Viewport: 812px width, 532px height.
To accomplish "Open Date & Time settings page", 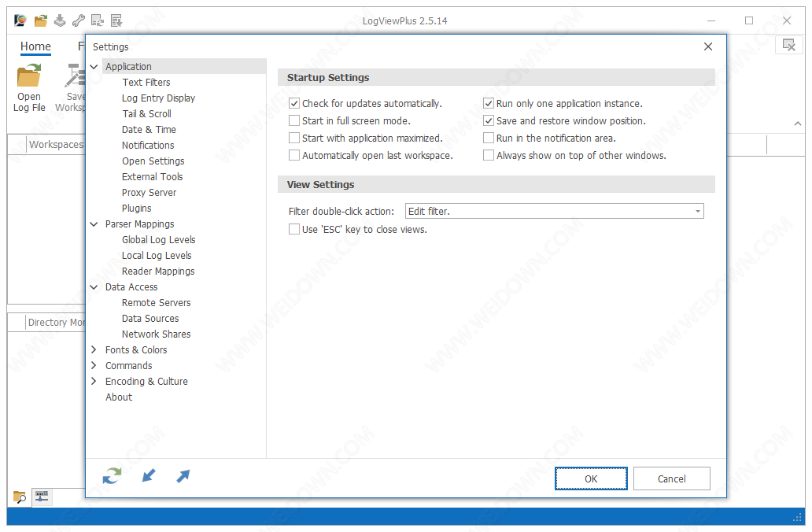I will click(x=149, y=130).
